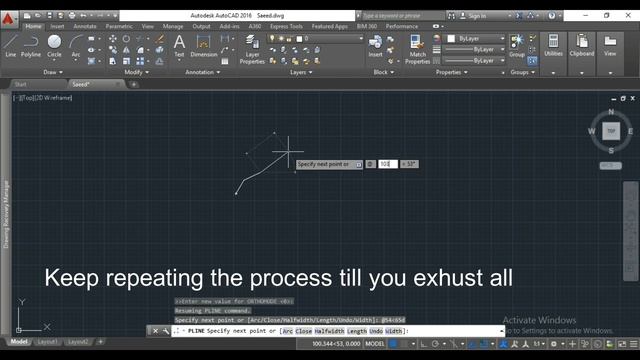Viewport: 640px width, 360px height.
Task: Expand the Groups panel
Action: [522, 72]
